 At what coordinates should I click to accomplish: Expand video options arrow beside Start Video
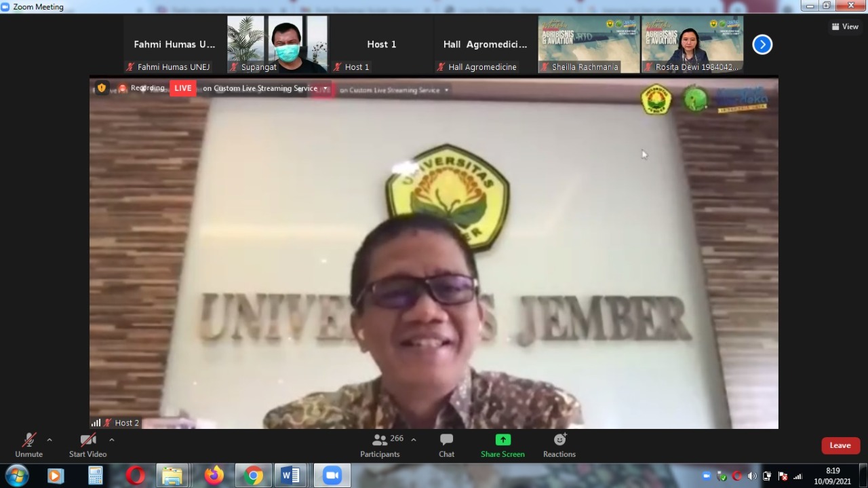pyautogui.click(x=112, y=440)
